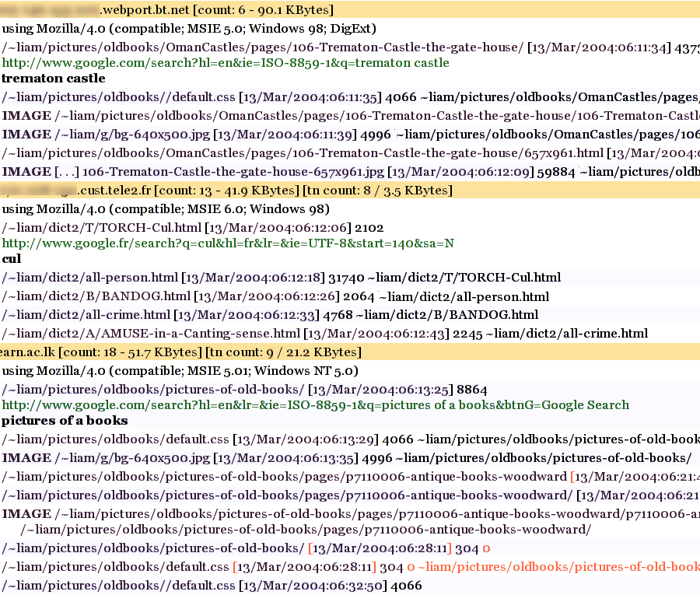Click the oldbooks//default.css link at 06:11:35
The width and height of the screenshot is (700, 595).
118,97
